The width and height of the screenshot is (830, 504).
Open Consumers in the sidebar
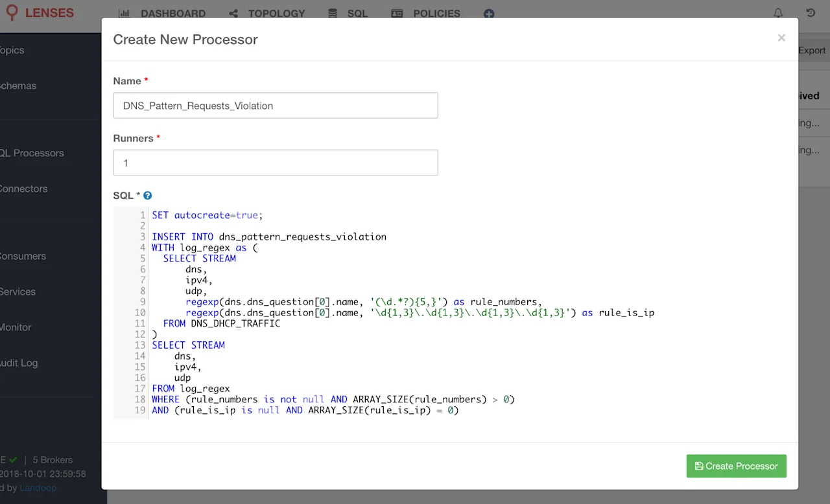pos(23,256)
